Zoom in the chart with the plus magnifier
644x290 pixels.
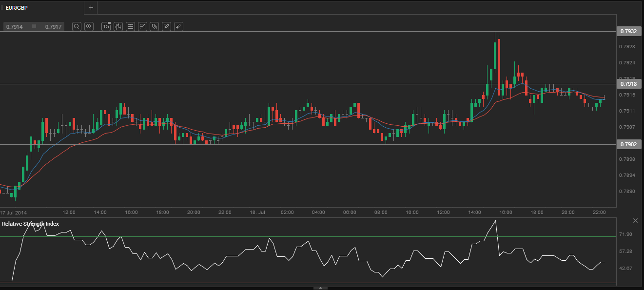[89, 27]
